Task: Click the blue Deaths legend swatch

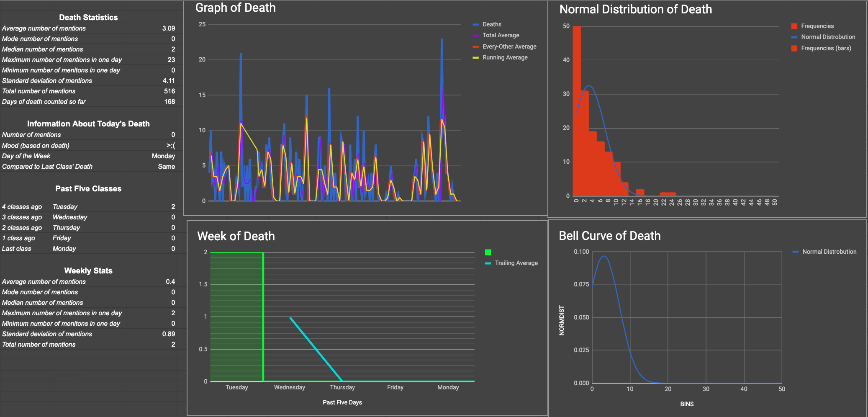Action: pos(475,25)
